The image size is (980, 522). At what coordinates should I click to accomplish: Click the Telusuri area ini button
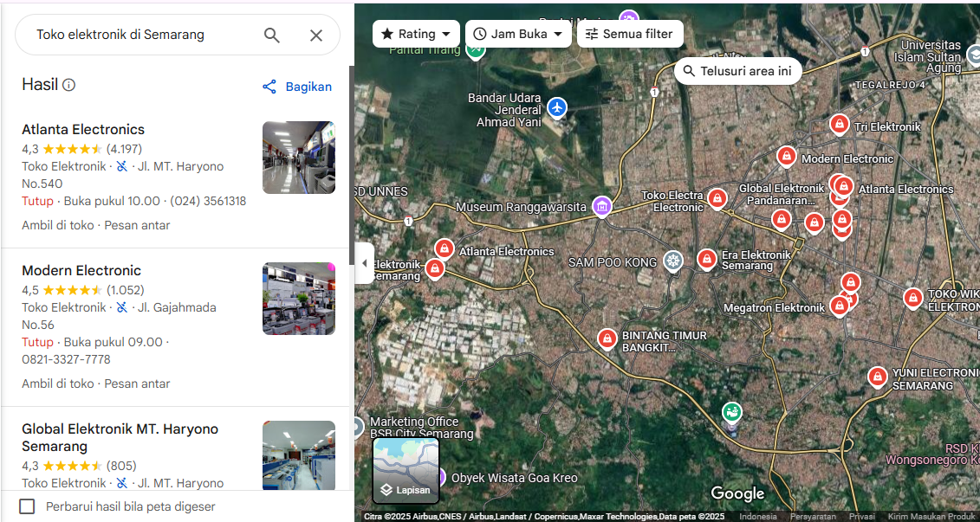click(x=737, y=71)
